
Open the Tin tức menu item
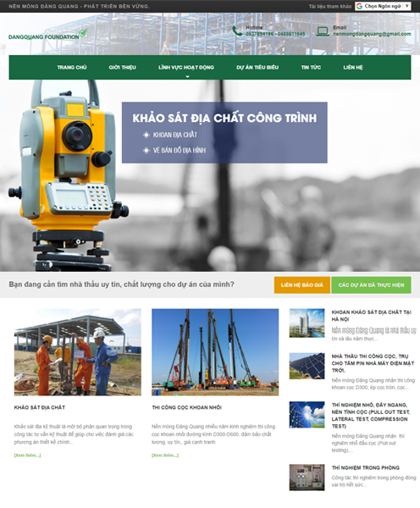pos(311,68)
